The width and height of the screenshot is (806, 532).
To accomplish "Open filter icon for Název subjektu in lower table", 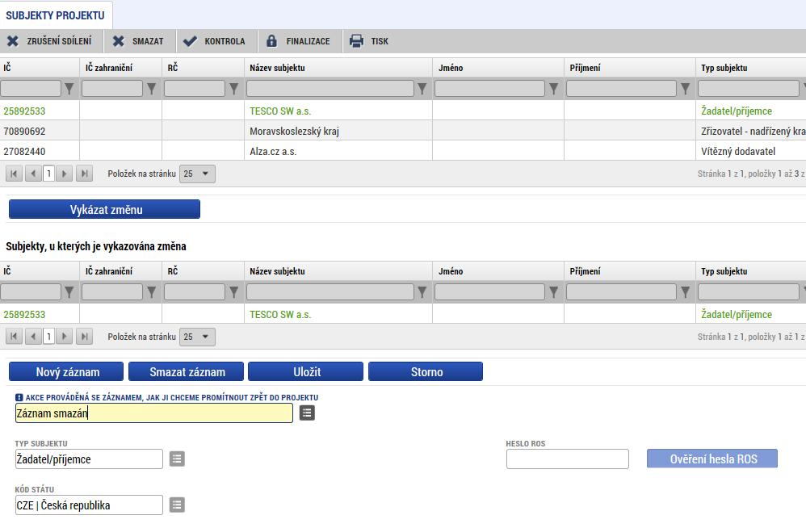I will 422,292.
